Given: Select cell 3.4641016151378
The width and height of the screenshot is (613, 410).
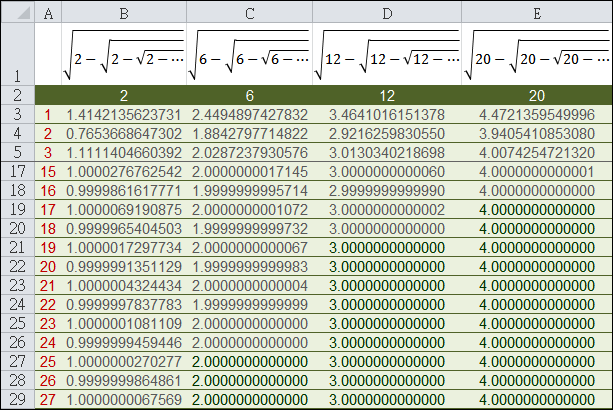Looking at the screenshot, I should tap(387, 115).
